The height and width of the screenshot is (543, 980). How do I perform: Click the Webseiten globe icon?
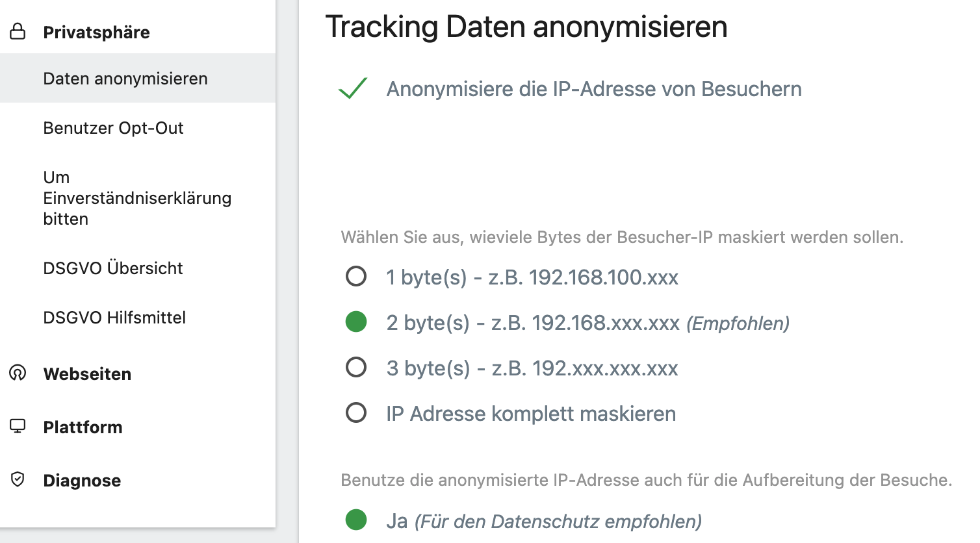(18, 373)
